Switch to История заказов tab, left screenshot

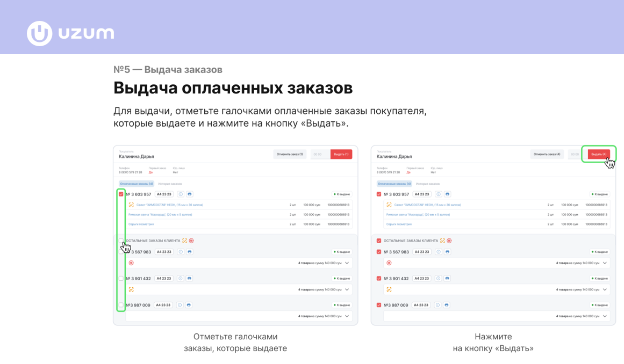(170, 184)
